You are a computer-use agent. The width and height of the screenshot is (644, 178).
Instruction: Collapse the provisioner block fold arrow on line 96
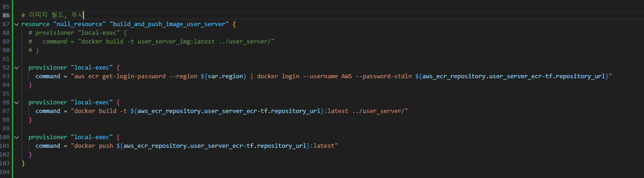16,102
